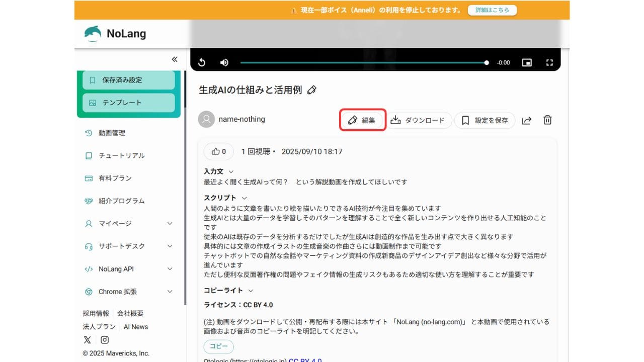Click 詳細はこちら in the banner
Screen dimensions: 644x362
(x=492, y=10)
